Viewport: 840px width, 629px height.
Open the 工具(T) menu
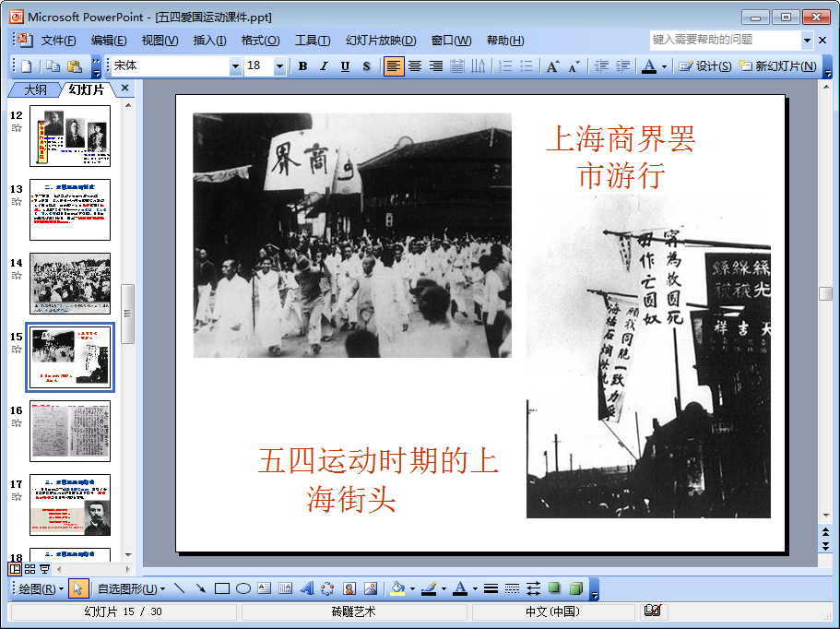coord(313,41)
